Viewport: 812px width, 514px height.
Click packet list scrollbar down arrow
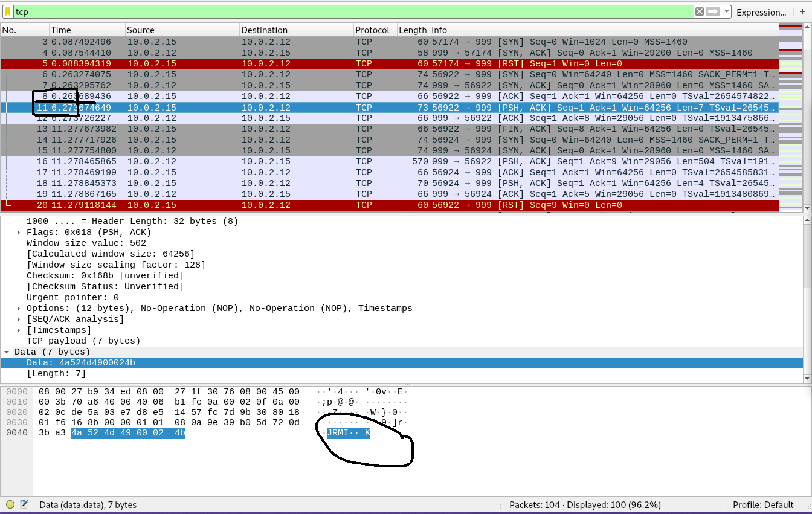807,208
